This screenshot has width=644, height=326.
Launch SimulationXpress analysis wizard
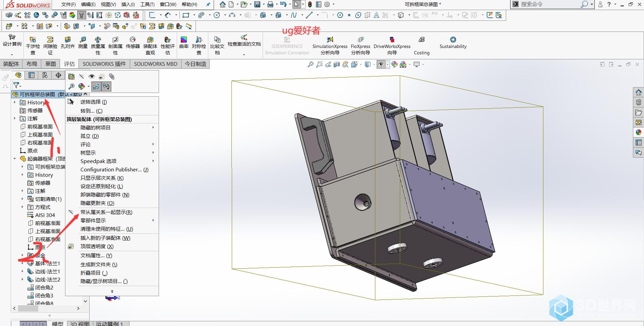[330, 46]
